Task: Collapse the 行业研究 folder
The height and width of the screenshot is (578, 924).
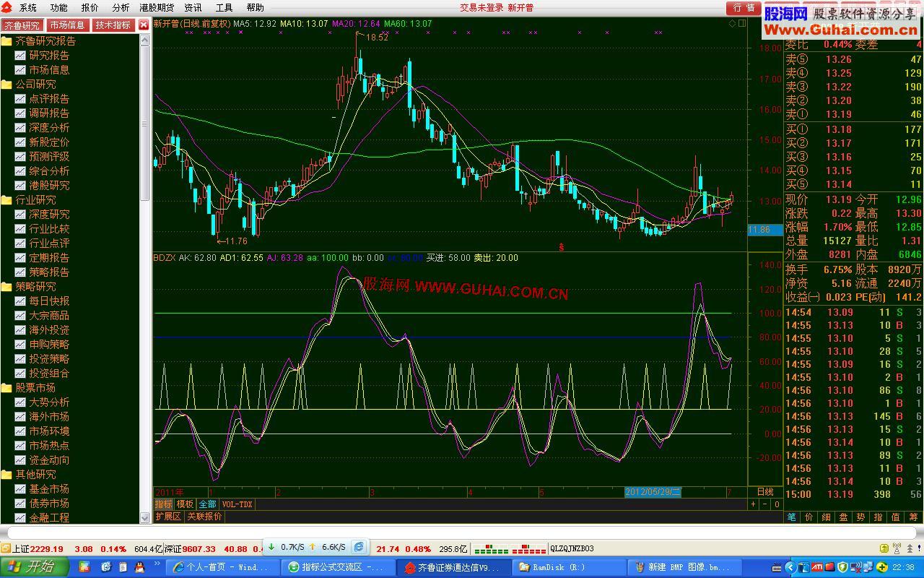Action: coord(6,200)
